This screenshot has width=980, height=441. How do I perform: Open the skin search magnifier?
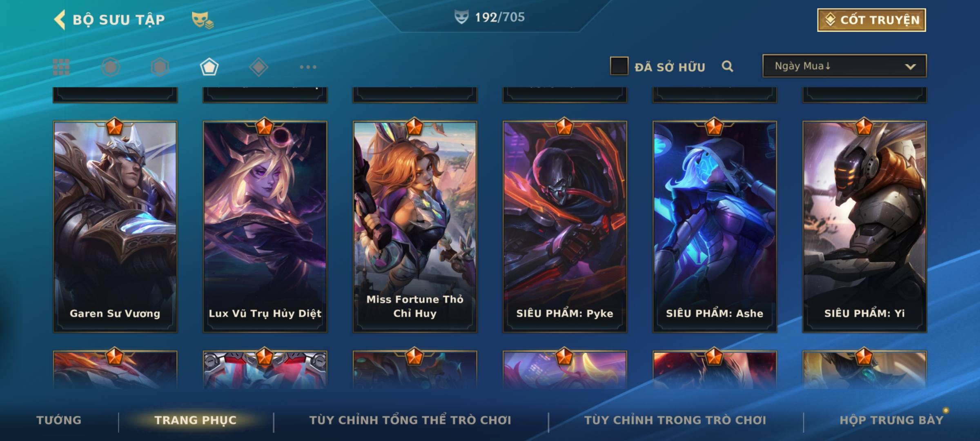(x=727, y=66)
